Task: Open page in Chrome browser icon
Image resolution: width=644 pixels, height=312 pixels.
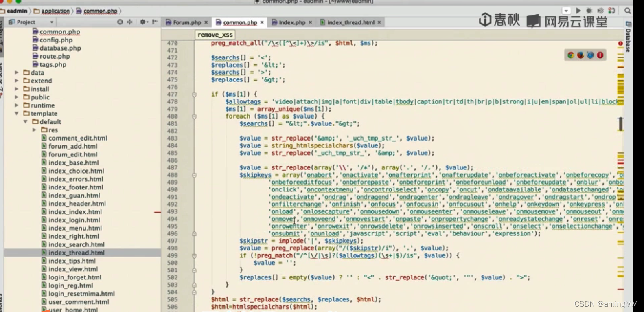Action: click(x=571, y=55)
